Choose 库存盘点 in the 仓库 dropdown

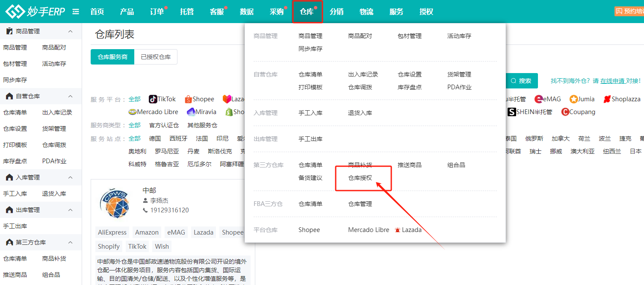(410, 87)
